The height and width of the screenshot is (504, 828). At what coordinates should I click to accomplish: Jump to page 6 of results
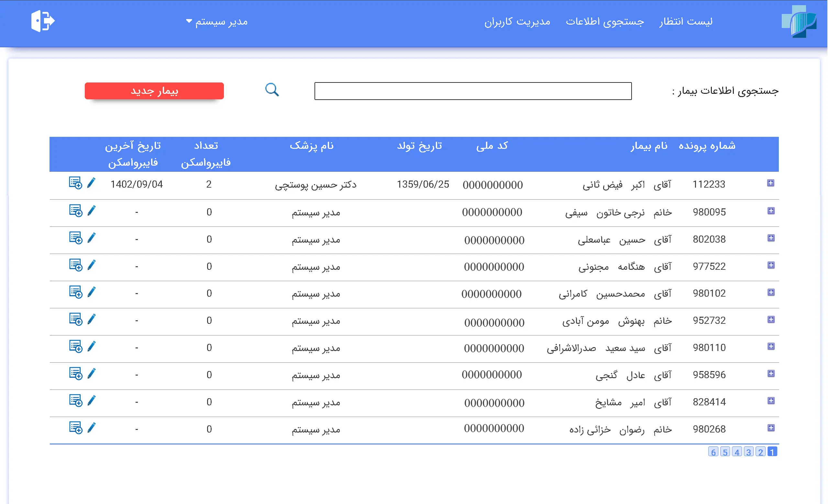(x=713, y=452)
